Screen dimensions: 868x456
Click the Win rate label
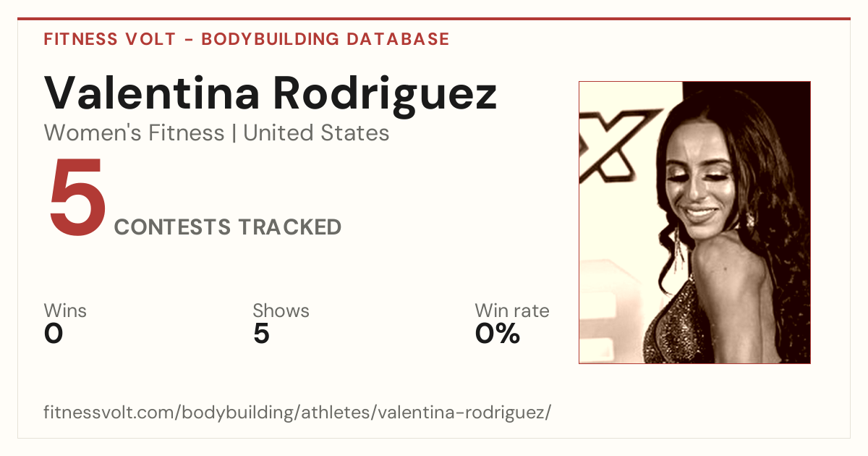511,311
